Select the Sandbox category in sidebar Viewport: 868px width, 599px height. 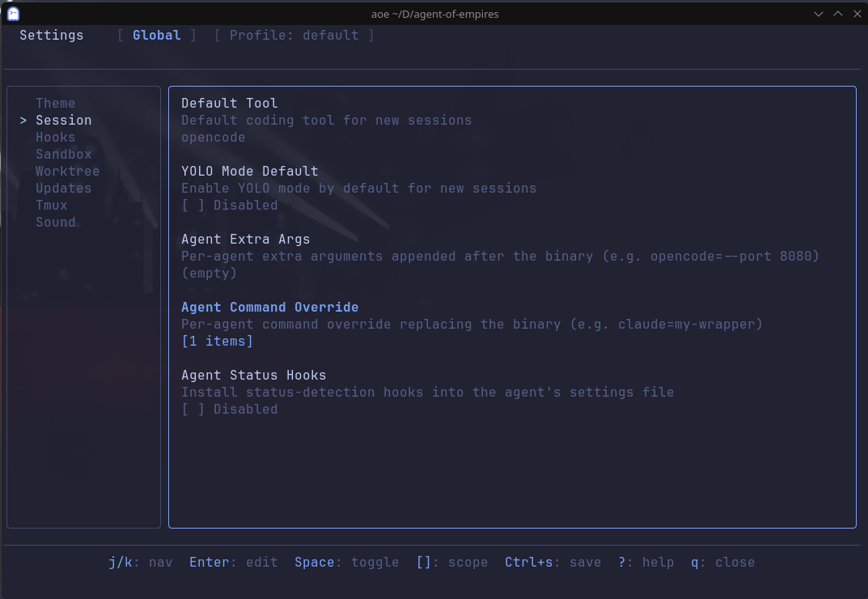(63, 154)
